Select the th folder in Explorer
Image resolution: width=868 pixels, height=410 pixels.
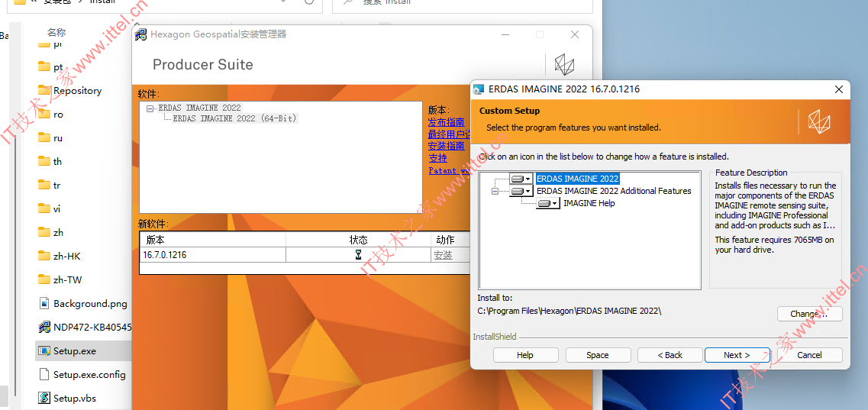pos(57,161)
